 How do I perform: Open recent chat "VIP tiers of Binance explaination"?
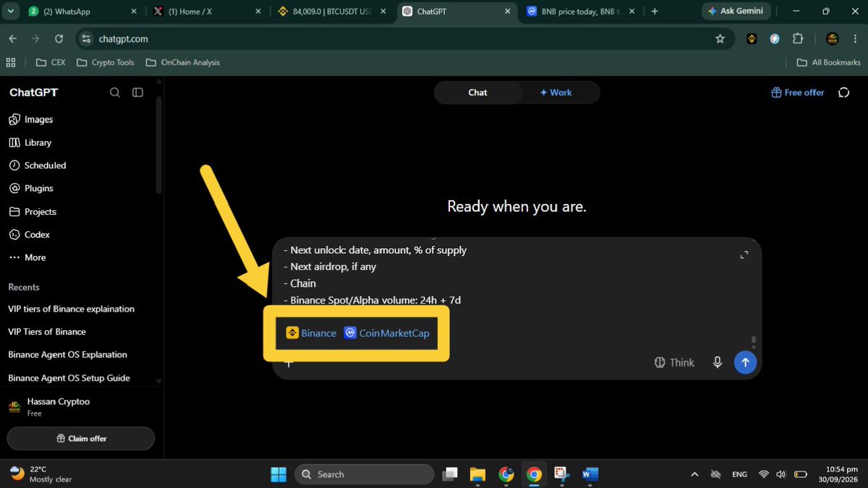pyautogui.click(x=71, y=309)
